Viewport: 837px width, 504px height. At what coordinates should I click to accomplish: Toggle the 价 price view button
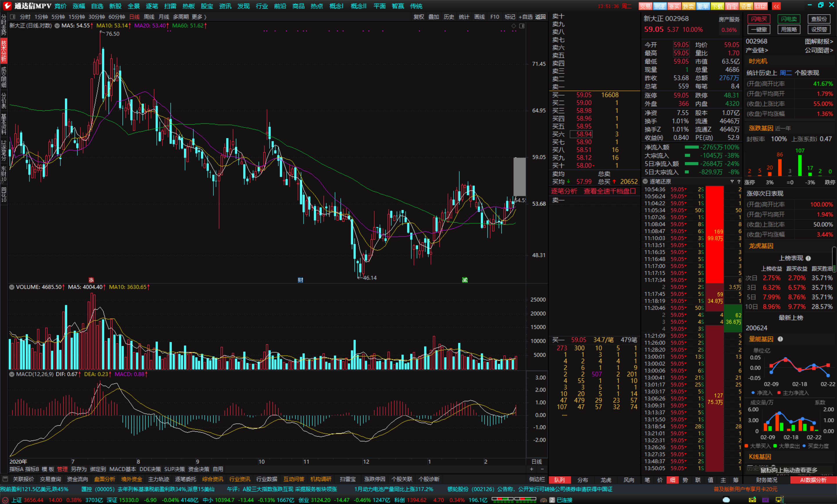point(660,480)
